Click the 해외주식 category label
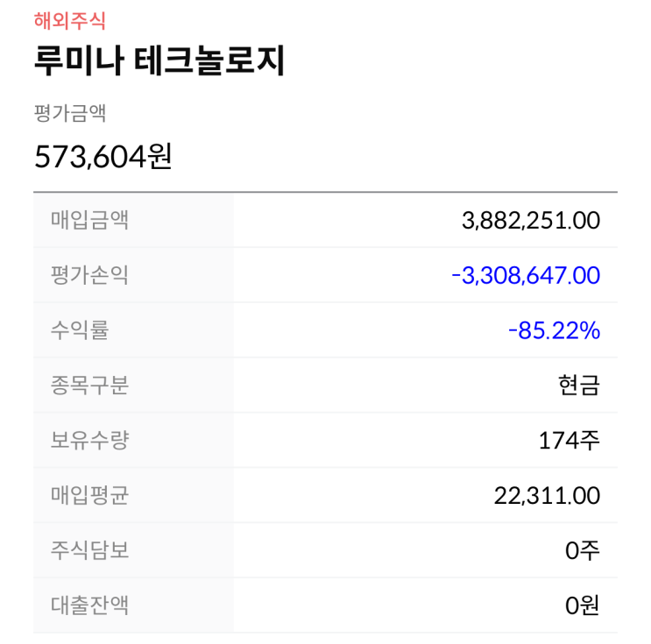This screenshot has height=644, width=651. (69, 20)
